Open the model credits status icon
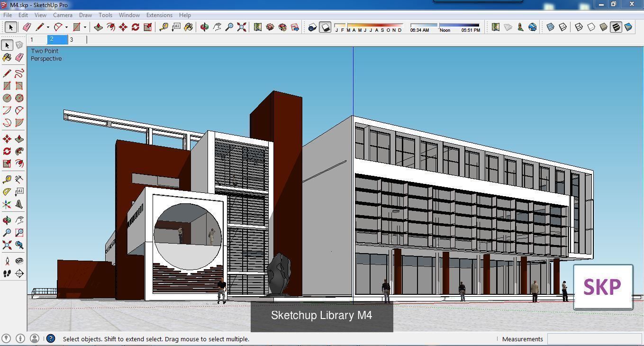Image resolution: width=644 pixels, height=346 pixels. pos(20,338)
